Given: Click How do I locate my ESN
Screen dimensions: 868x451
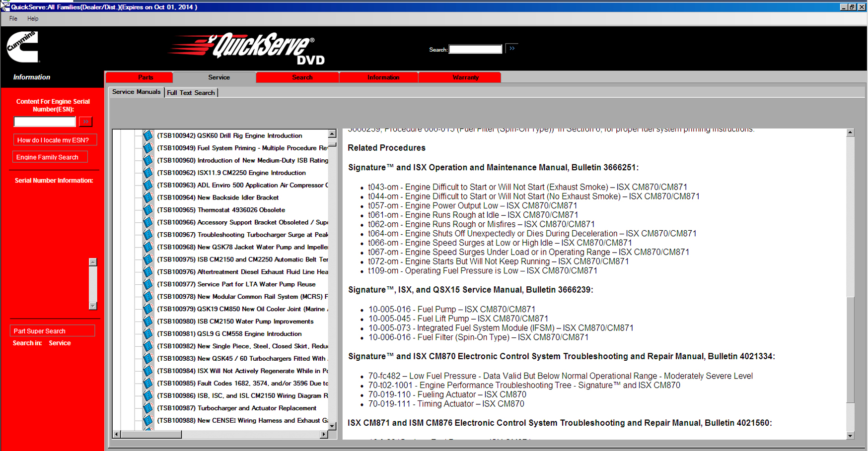Looking at the screenshot, I should 54,140.
